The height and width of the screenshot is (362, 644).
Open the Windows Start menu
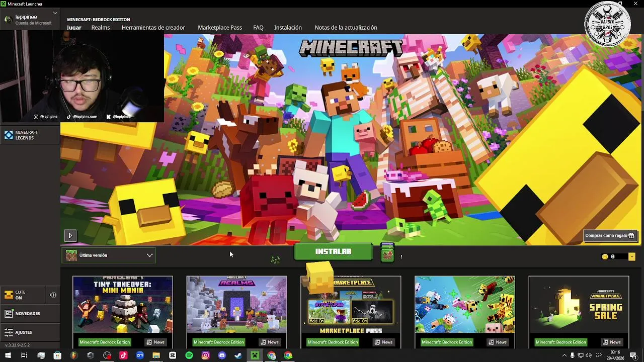pos(8,355)
